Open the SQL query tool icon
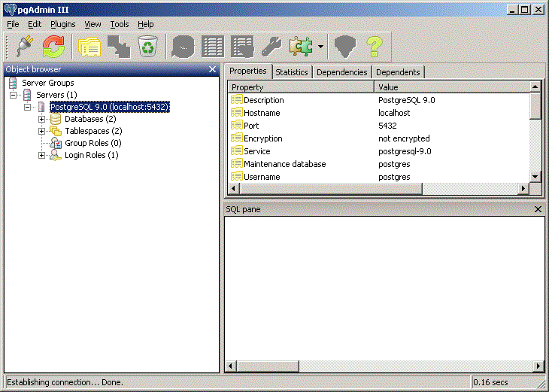Screen dimensions: 549x392 click(183, 47)
